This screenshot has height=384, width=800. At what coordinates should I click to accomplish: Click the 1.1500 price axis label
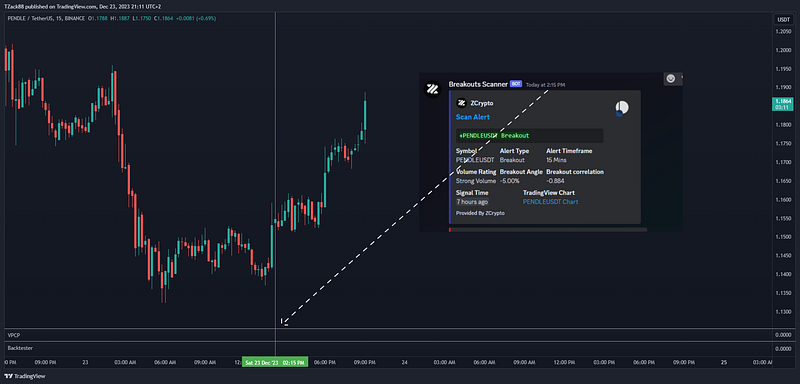coord(783,237)
